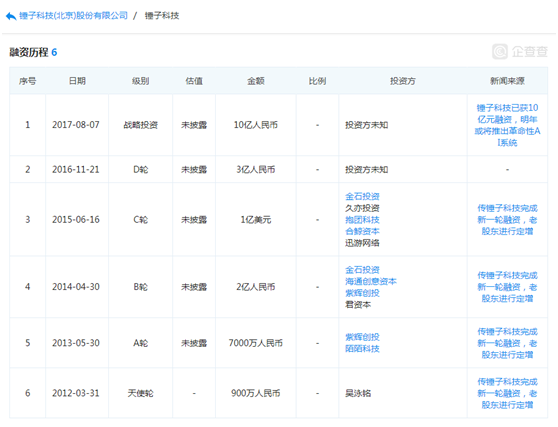The height and width of the screenshot is (427, 558).
Task: Click amount cell 7000万人民币
Action: pos(256,343)
